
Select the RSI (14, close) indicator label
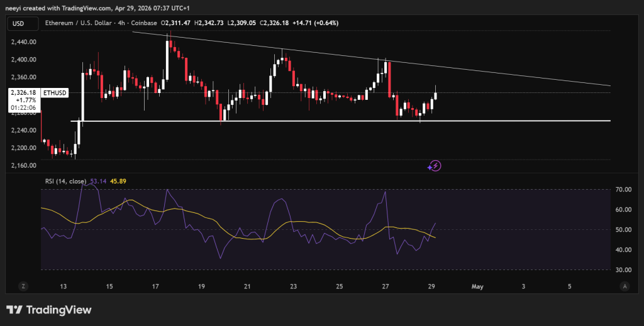[x=66, y=182]
